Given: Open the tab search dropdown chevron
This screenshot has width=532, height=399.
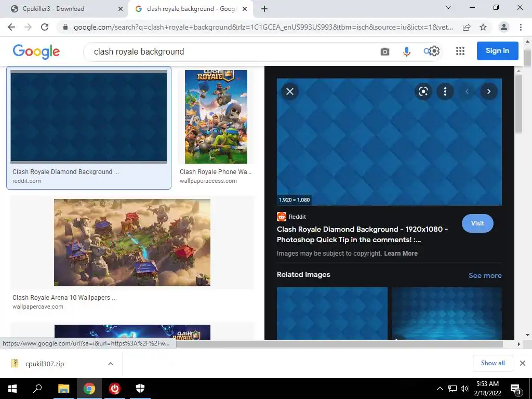Looking at the screenshot, I should tap(448, 7).
